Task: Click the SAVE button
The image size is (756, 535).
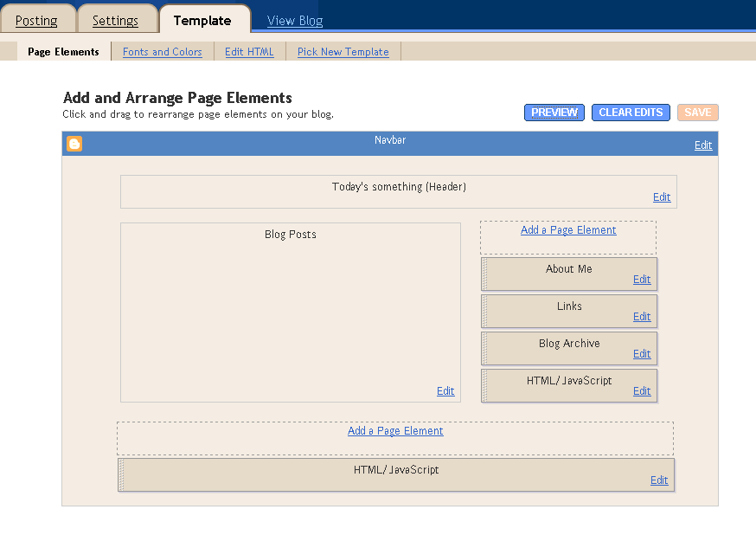Action: tap(698, 113)
